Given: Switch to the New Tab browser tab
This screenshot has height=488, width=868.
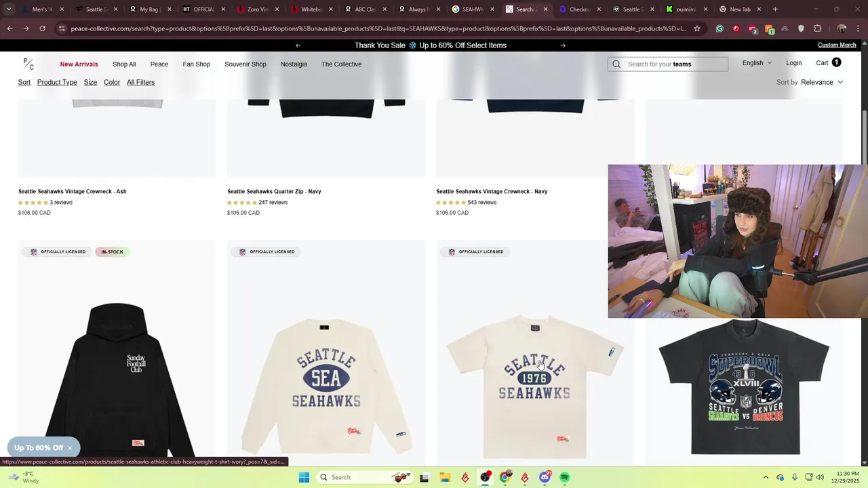Looking at the screenshot, I should click(740, 9).
